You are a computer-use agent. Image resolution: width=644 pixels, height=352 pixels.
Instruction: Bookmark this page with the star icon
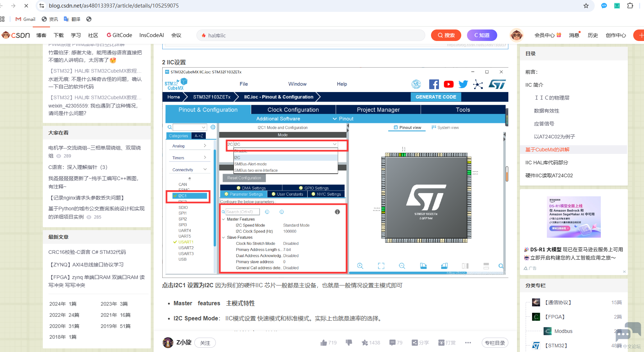pos(586,6)
